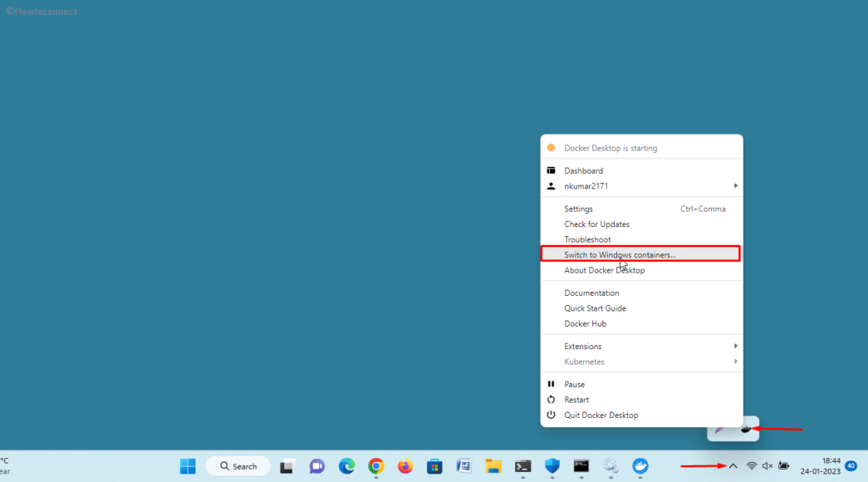Open Task View from the taskbar
This screenshot has height=482, width=868.
(x=287, y=466)
